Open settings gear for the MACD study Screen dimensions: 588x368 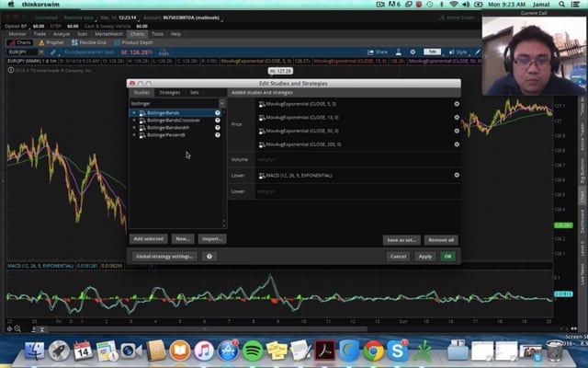tap(457, 175)
